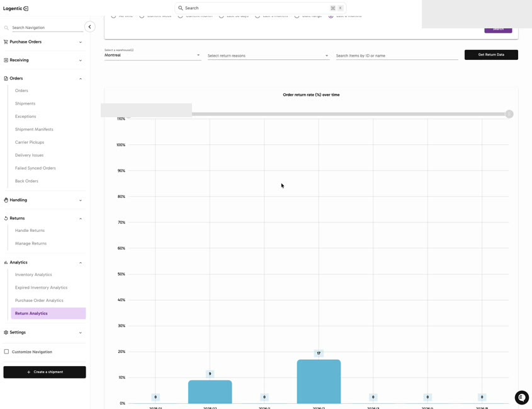Click the Analytics bar-chart icon
532x409 pixels.
(x=6, y=263)
